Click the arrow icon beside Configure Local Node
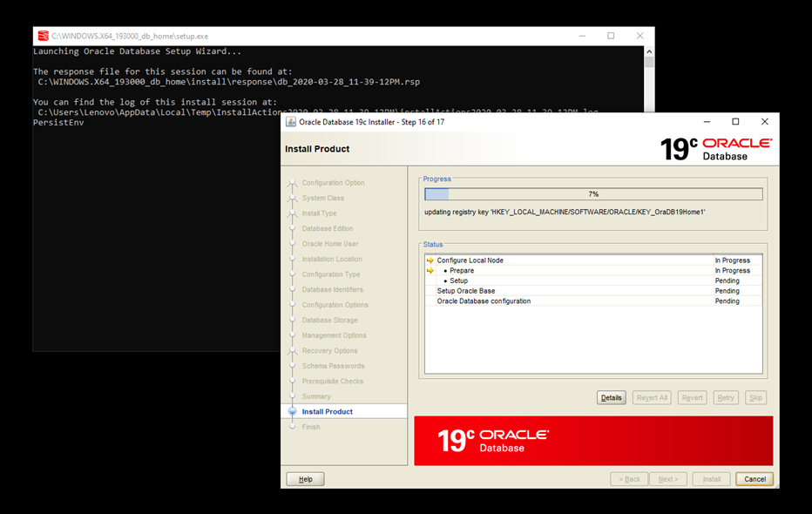 pos(430,260)
